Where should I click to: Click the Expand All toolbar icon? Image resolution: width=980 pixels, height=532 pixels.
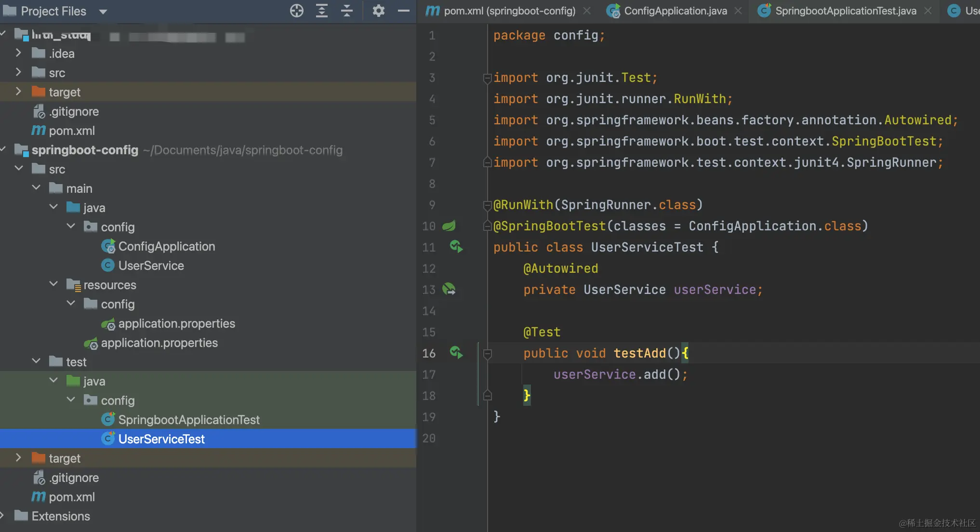321,11
